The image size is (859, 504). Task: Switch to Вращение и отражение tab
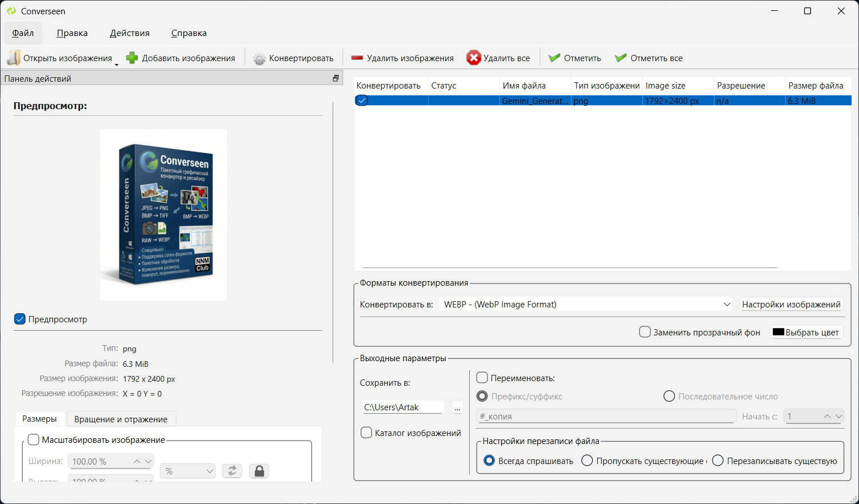click(121, 419)
